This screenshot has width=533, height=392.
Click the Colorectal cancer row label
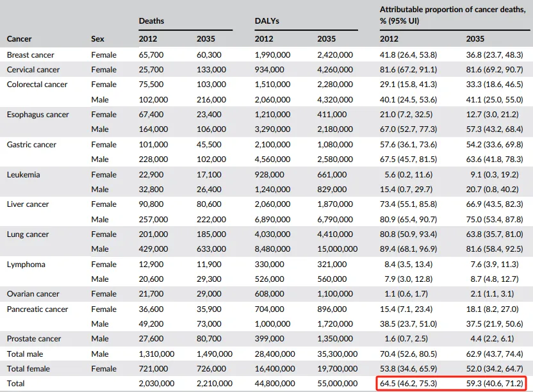coord(37,85)
